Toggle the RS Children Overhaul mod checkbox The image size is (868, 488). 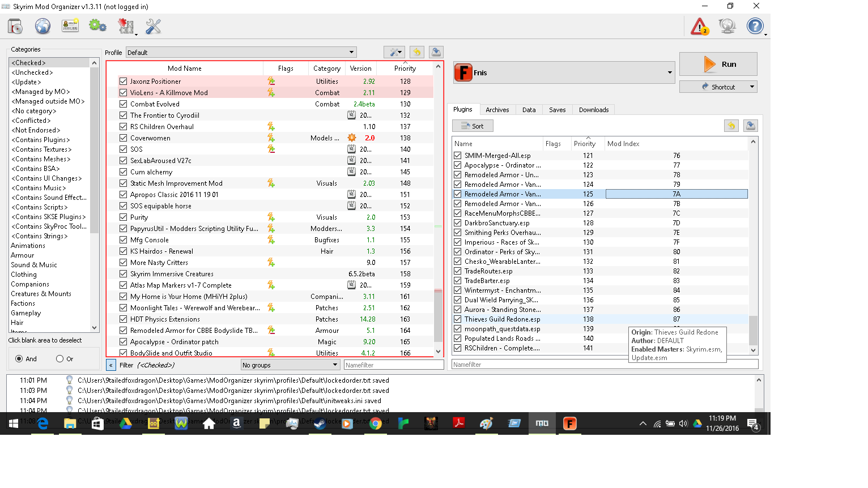123,127
